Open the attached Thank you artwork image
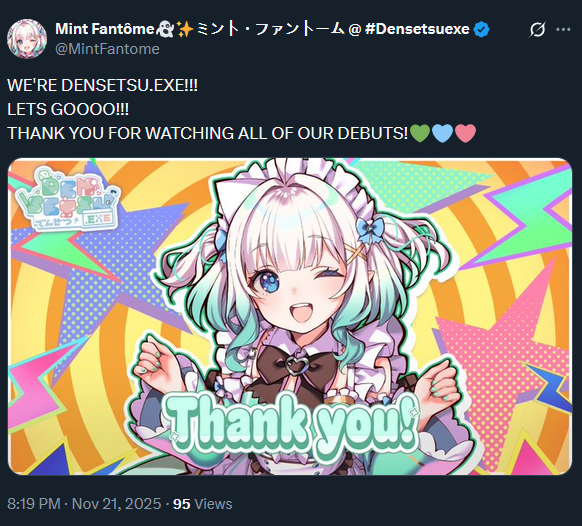 290,316
